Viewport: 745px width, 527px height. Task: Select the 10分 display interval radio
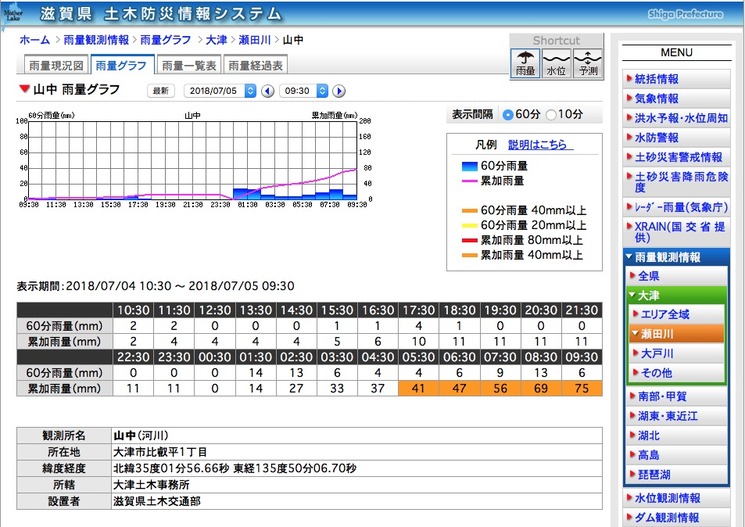(x=551, y=115)
